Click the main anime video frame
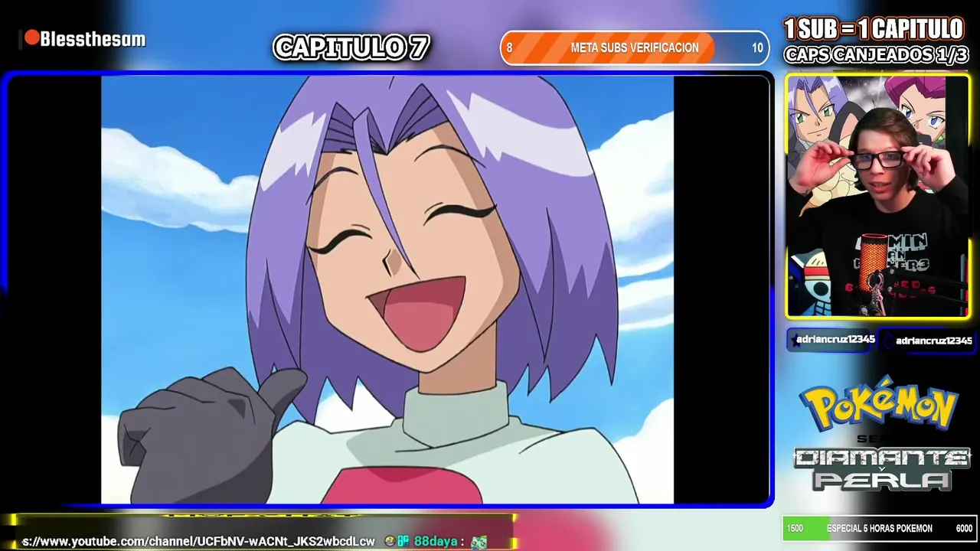Viewport: 980px width, 551px height. coord(387,289)
